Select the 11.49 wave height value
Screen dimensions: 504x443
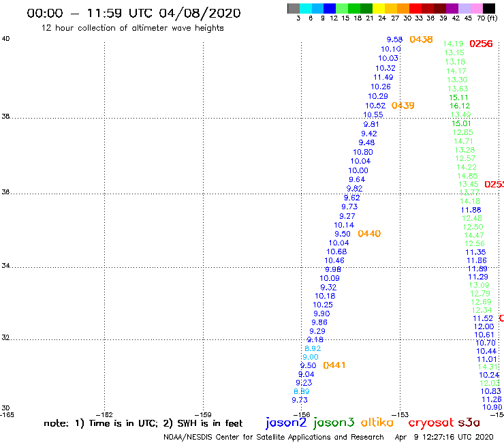383,77
